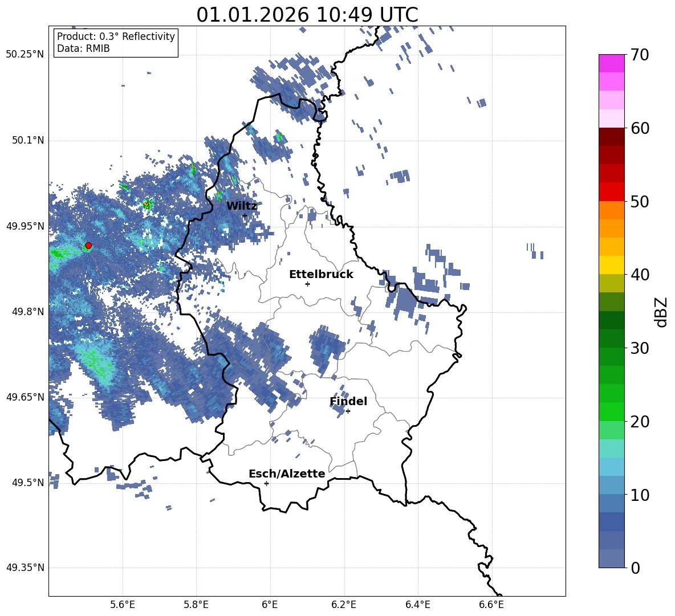
Task: Click the Data: RMIB text
Action: click(83, 48)
